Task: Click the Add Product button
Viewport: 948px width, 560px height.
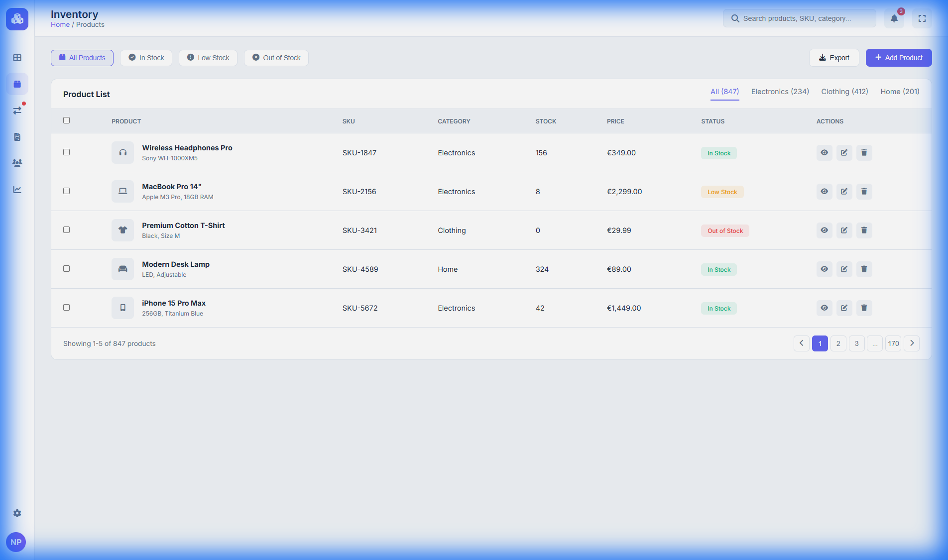Action: point(898,58)
